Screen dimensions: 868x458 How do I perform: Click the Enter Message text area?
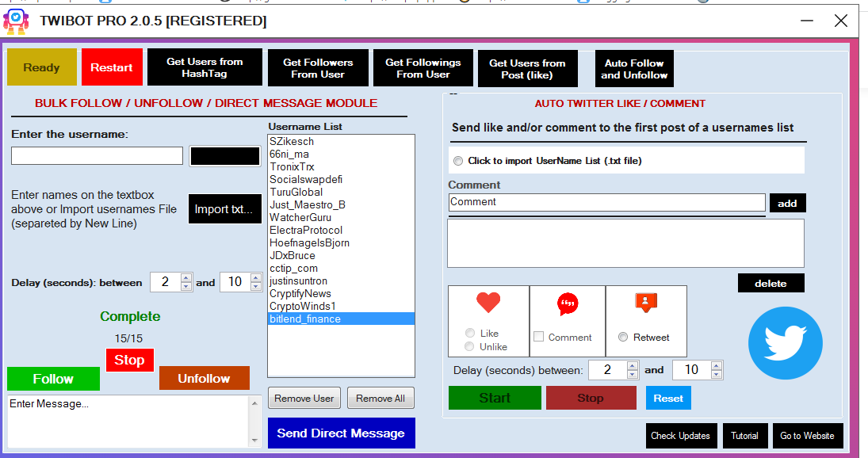(128, 422)
